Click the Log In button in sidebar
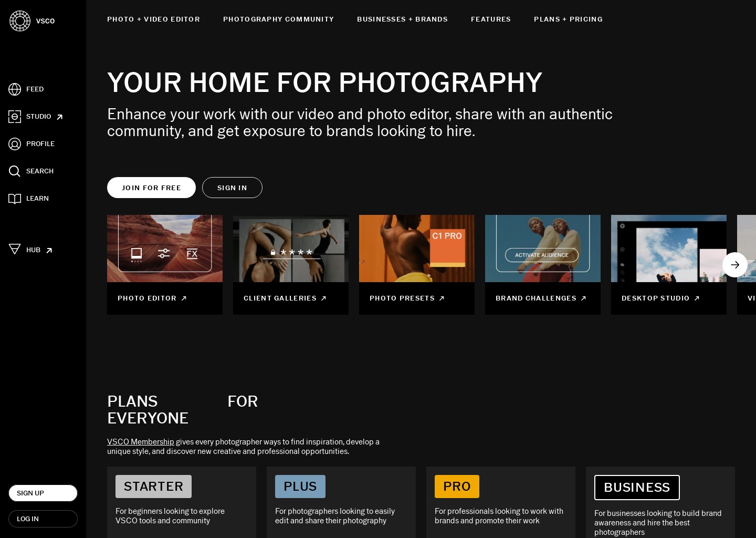 (43, 519)
